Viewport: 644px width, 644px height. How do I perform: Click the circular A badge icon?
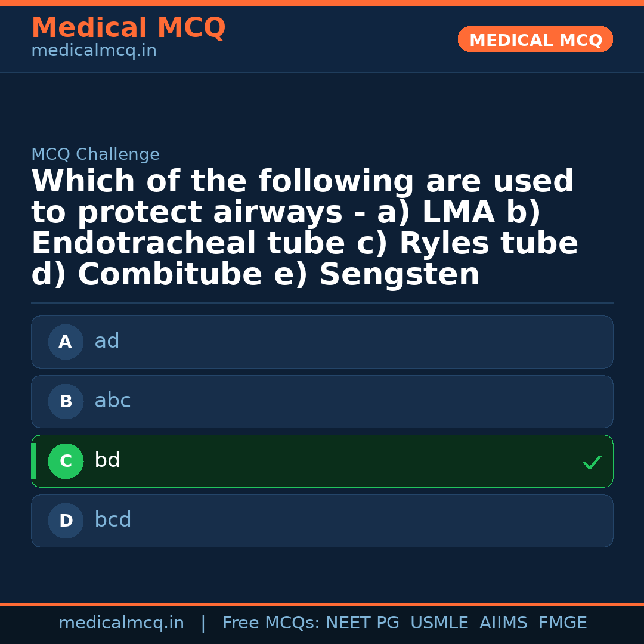tap(66, 342)
